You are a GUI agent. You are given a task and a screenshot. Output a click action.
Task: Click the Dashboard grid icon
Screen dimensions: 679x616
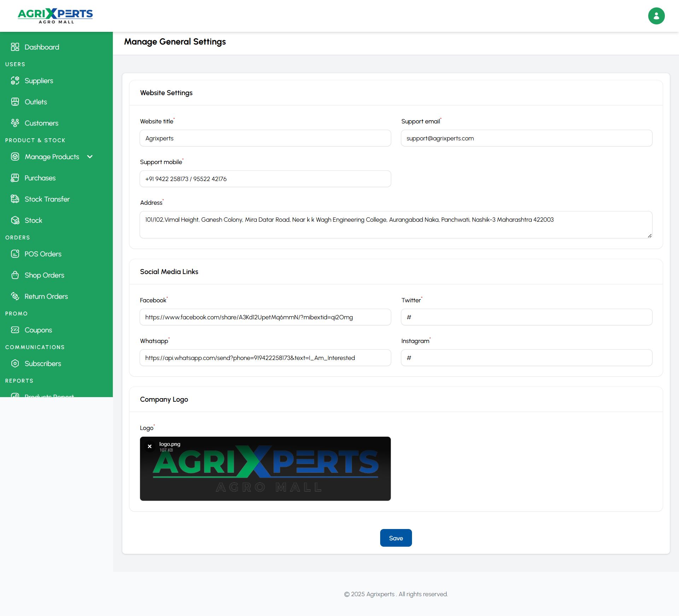tap(15, 47)
